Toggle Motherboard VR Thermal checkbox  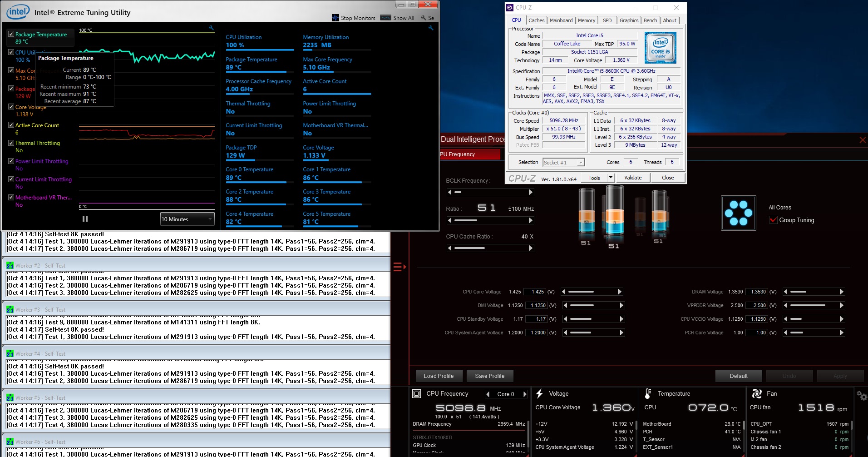pos(11,197)
